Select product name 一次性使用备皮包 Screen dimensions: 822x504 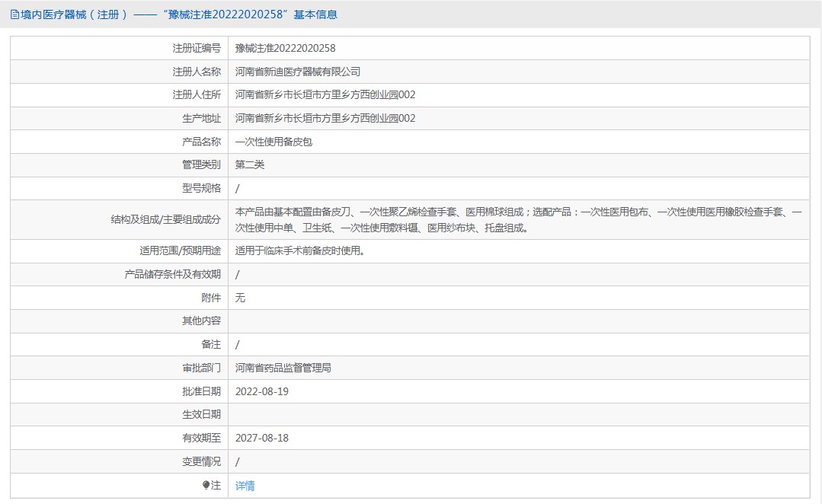pyautogui.click(x=273, y=142)
